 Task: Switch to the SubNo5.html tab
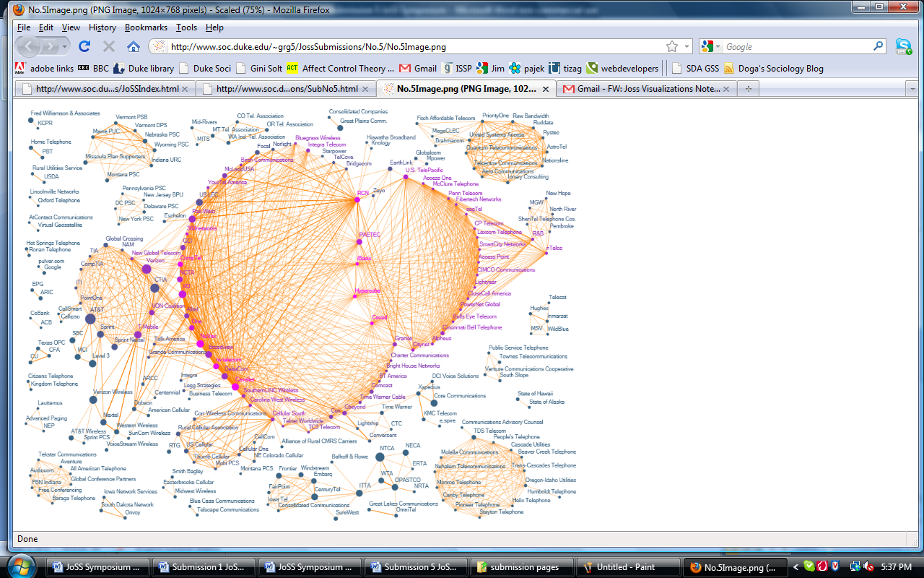[x=286, y=89]
